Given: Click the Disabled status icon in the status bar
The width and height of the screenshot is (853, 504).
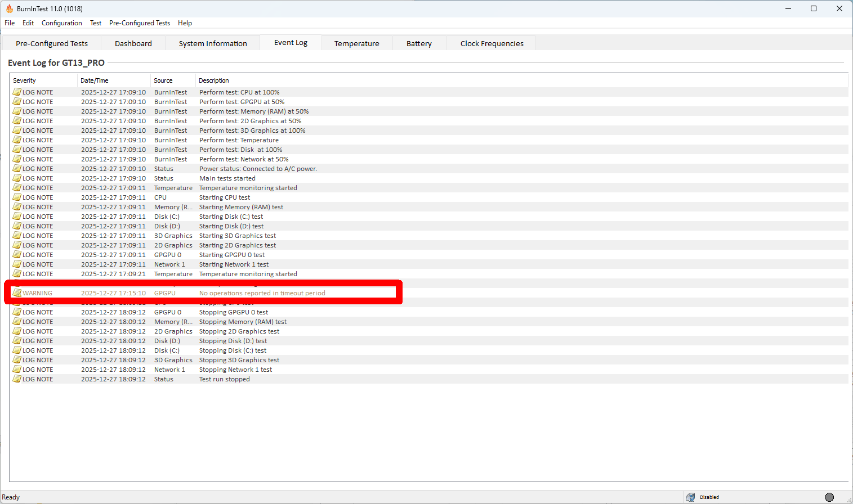Looking at the screenshot, I should [690, 497].
